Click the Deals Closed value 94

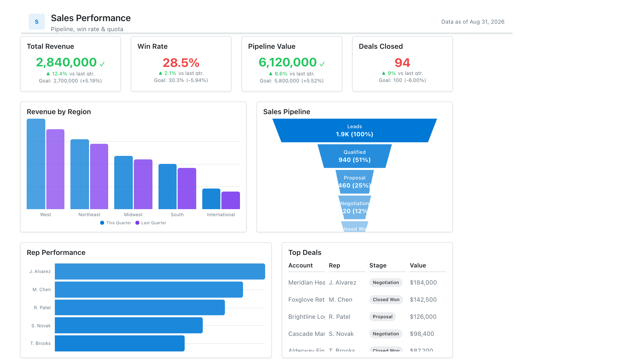[x=403, y=63]
